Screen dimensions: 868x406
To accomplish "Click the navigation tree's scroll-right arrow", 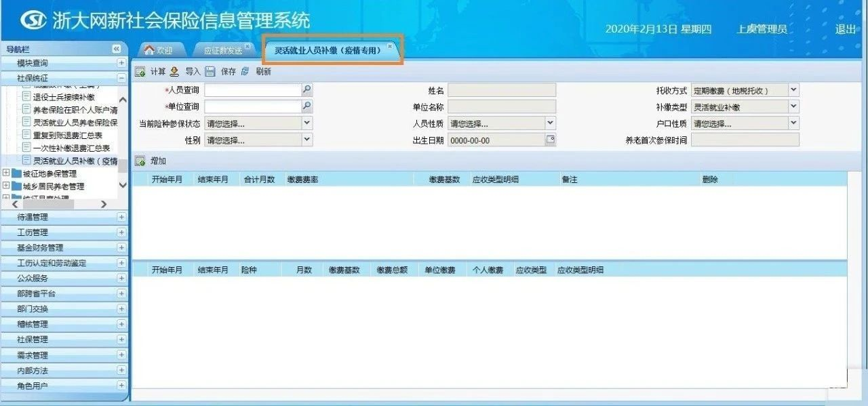I will pos(103,204).
